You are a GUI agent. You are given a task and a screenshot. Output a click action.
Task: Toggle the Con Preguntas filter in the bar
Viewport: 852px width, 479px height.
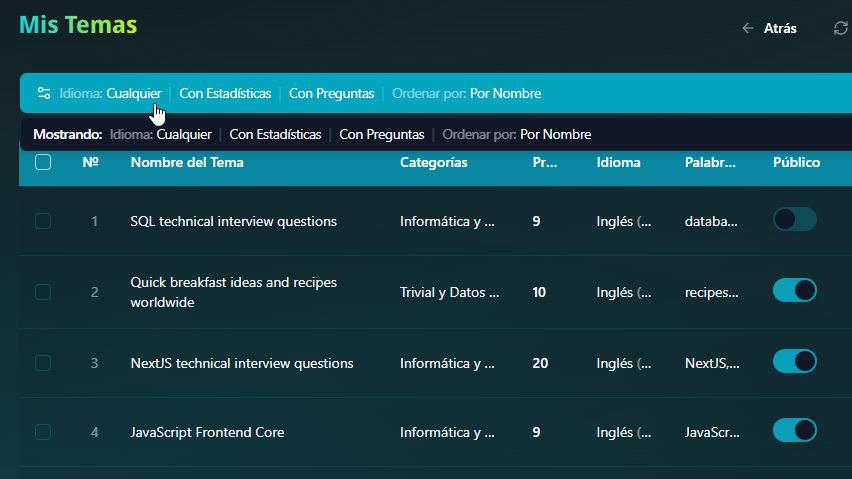[331, 93]
